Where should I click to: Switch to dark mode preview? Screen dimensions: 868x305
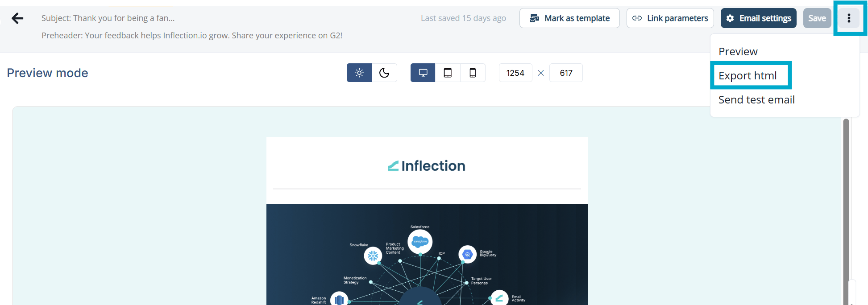[384, 73]
